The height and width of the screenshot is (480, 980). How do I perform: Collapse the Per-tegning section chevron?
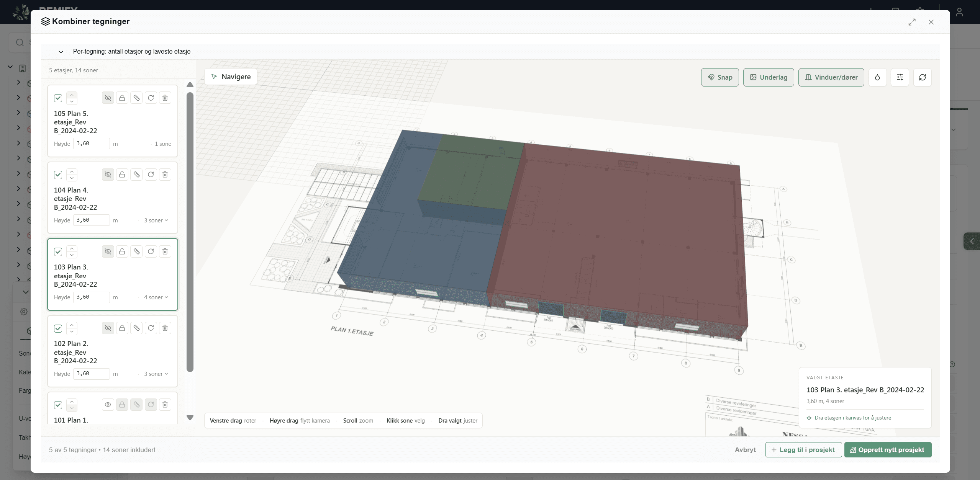(61, 52)
